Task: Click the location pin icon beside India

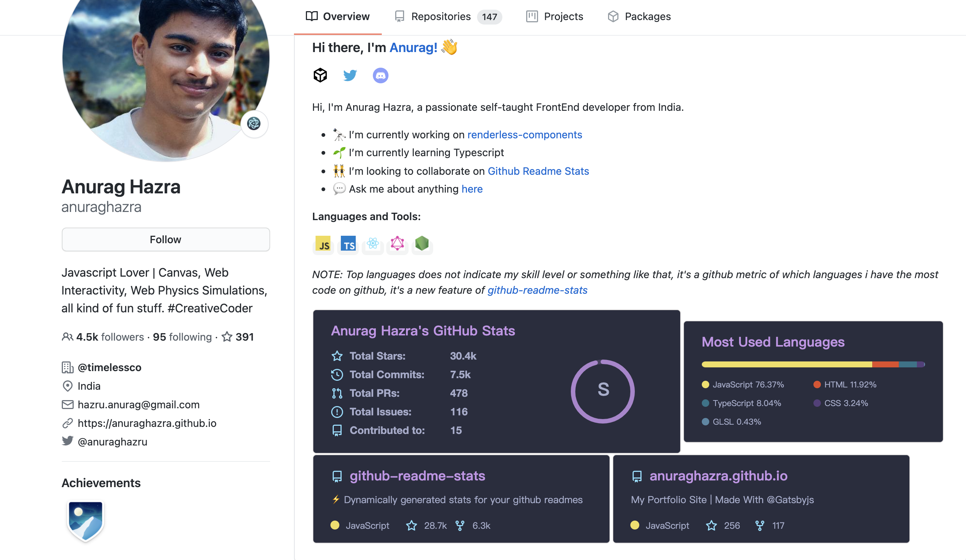Action: [67, 386]
